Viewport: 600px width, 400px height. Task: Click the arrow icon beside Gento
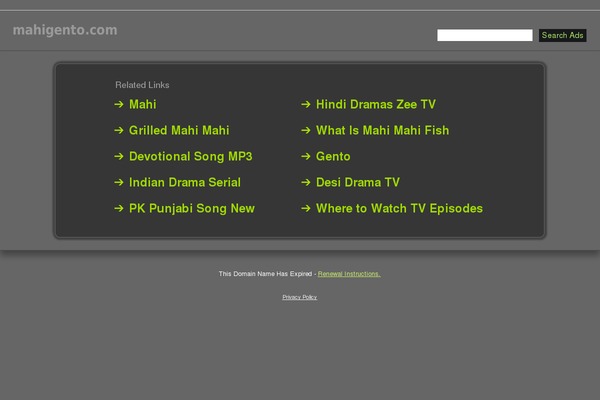(306, 156)
